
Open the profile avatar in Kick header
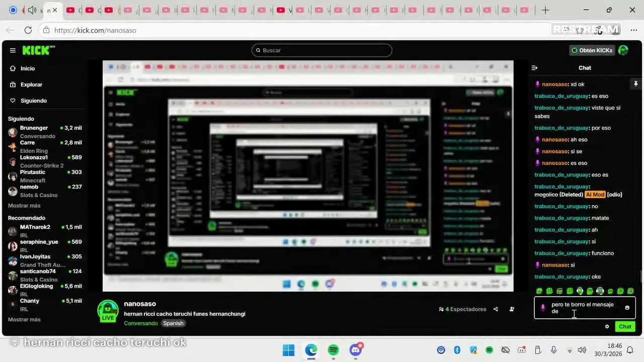click(x=623, y=50)
